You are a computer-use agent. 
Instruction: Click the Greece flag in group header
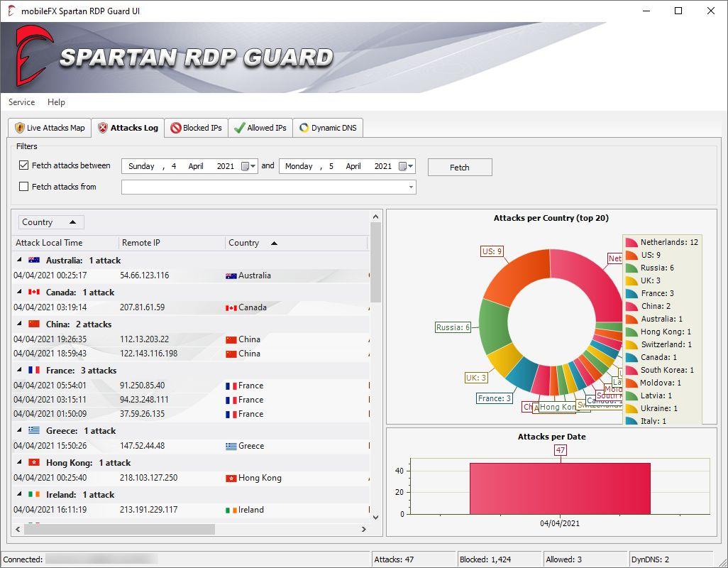[x=34, y=430]
